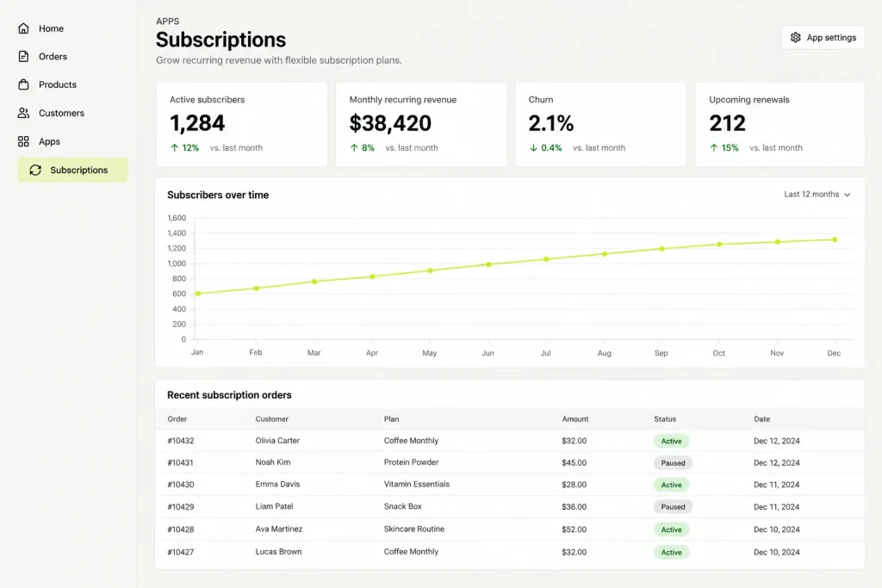Open the Churn card
The image size is (882, 588).
(600, 124)
